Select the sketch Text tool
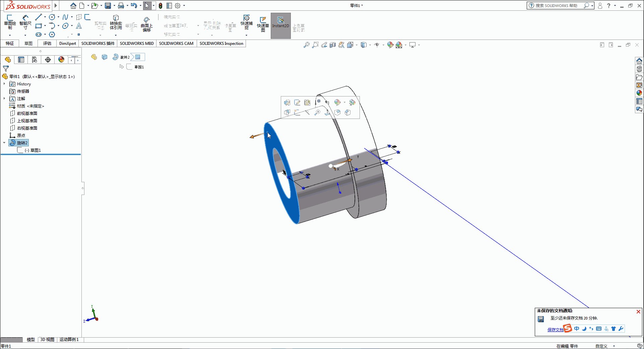 click(79, 26)
